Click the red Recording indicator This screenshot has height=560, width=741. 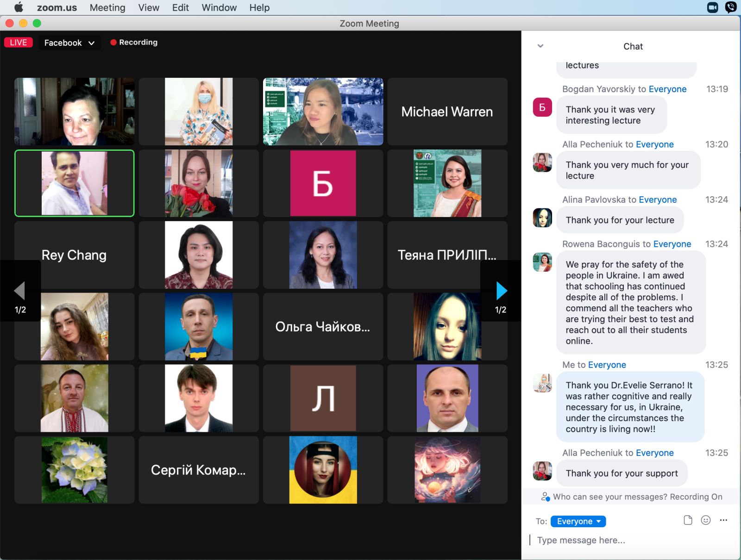pos(134,42)
